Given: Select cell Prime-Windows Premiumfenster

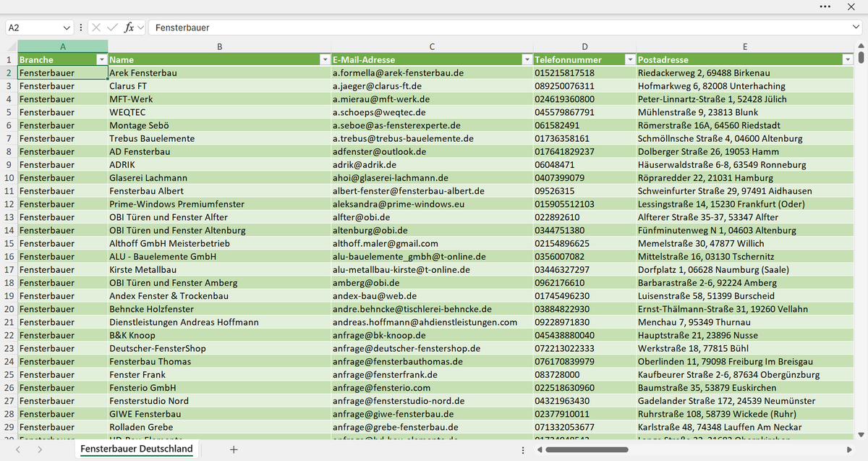Looking at the screenshot, I should pos(219,204).
